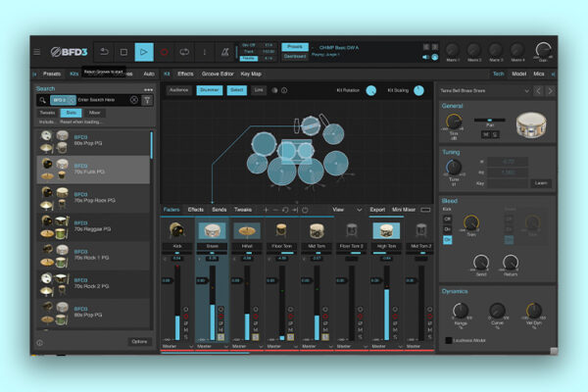Open the View dropdown in the mixer
Image resolution: width=588 pixels, height=392 pixels.
(347, 210)
